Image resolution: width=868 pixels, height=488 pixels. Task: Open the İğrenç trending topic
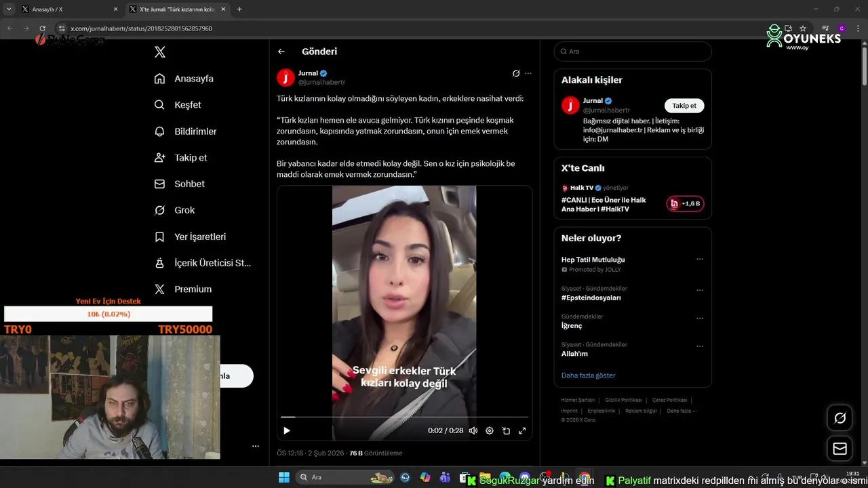point(572,326)
